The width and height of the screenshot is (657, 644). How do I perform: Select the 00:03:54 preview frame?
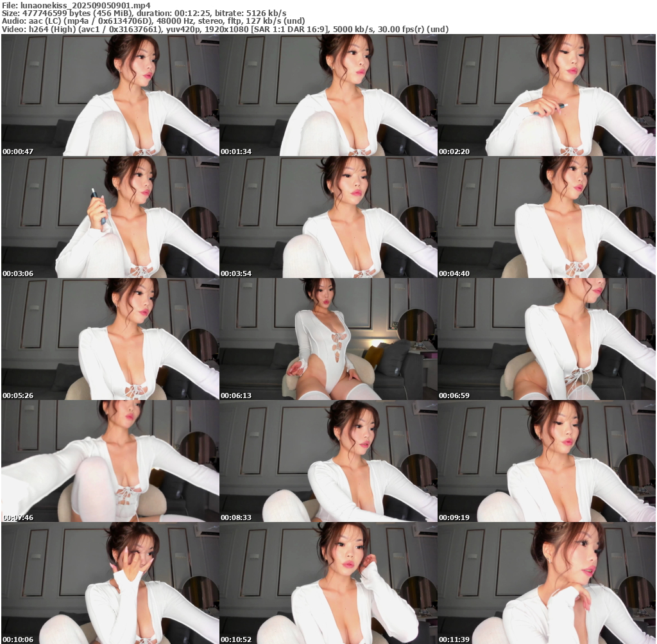point(328,217)
